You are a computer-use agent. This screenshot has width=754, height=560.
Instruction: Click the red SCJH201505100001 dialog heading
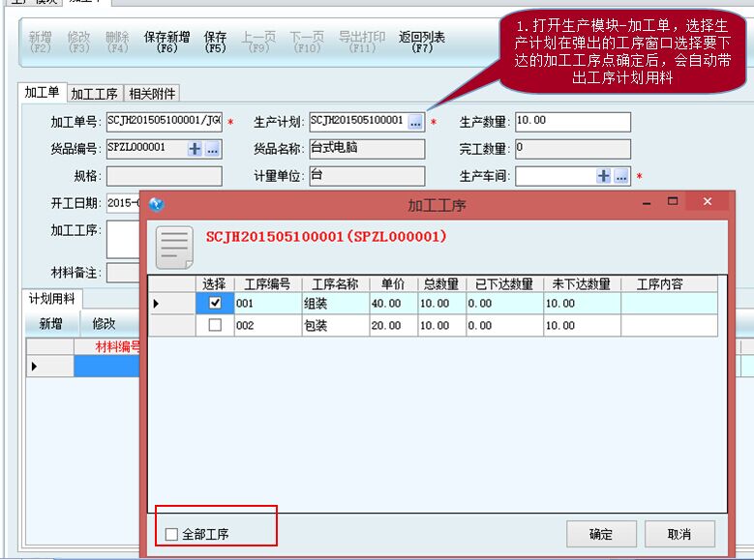click(x=326, y=236)
